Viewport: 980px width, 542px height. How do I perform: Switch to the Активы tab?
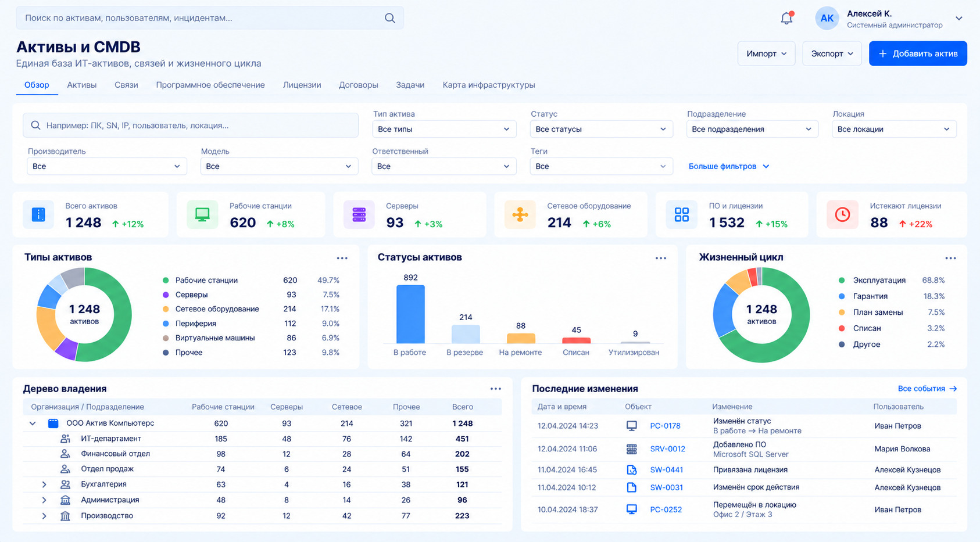(x=82, y=85)
